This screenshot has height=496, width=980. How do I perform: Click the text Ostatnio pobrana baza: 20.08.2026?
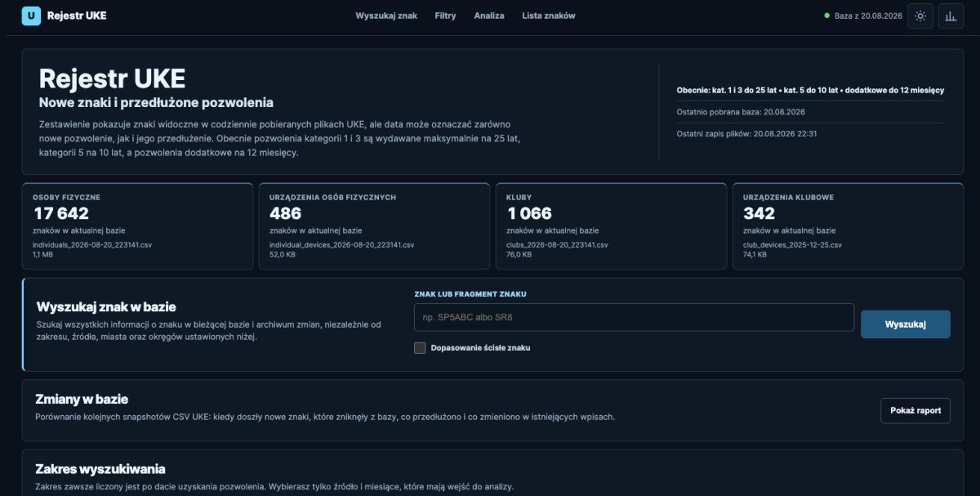741,112
